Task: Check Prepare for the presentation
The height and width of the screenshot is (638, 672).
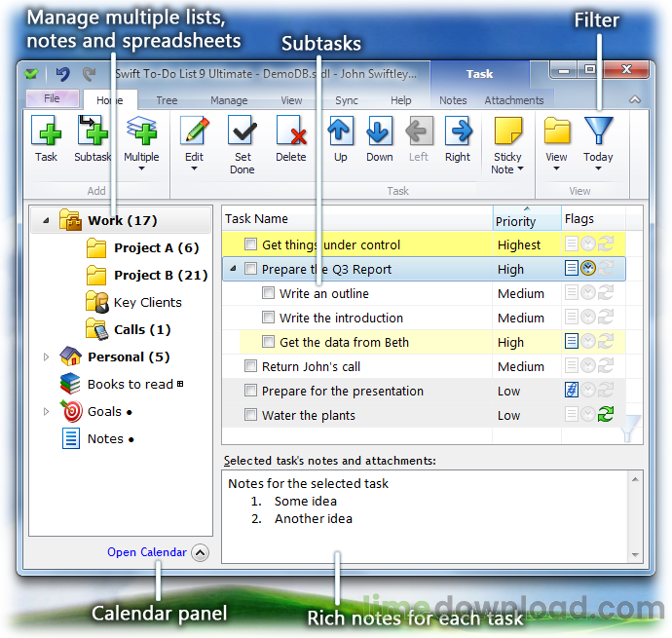Action: point(250,391)
